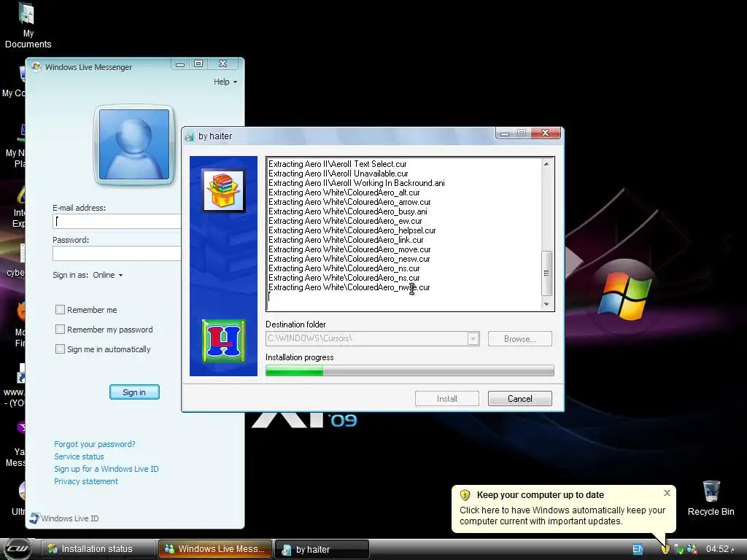Click the security shield tray icon
The width and height of the screenshot is (747, 560).
click(x=665, y=549)
